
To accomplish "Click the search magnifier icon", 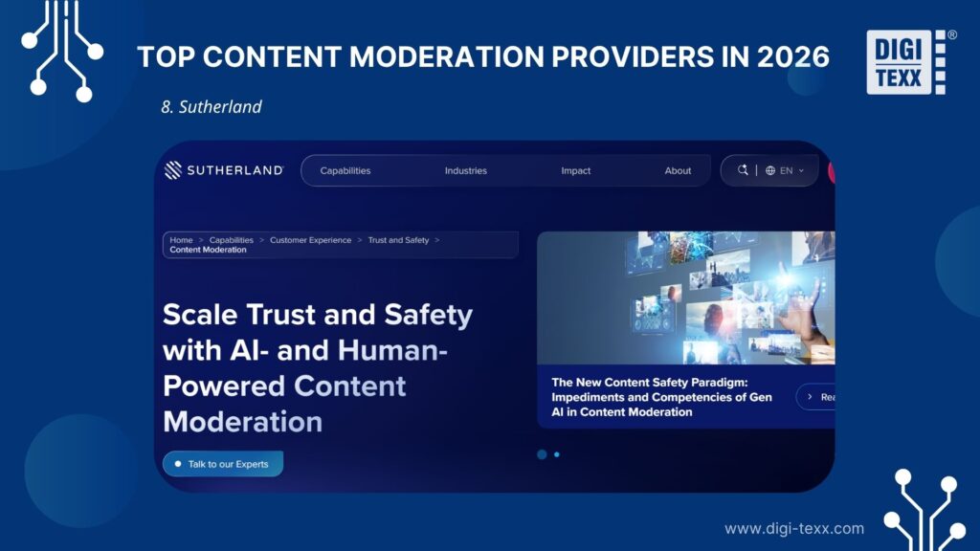I will click(743, 170).
